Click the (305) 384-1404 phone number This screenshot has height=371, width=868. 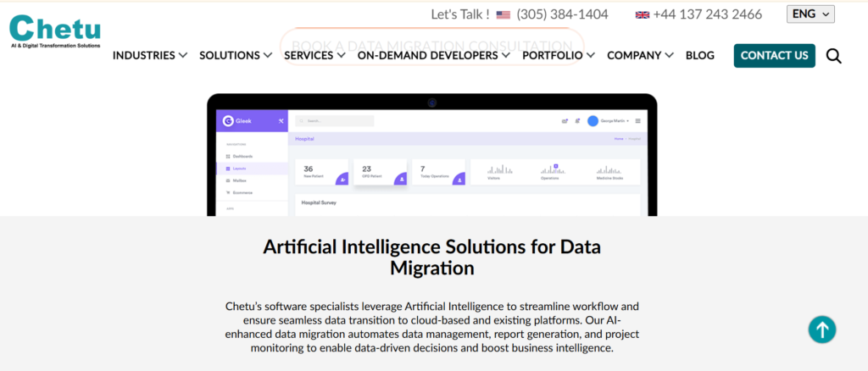(x=562, y=14)
